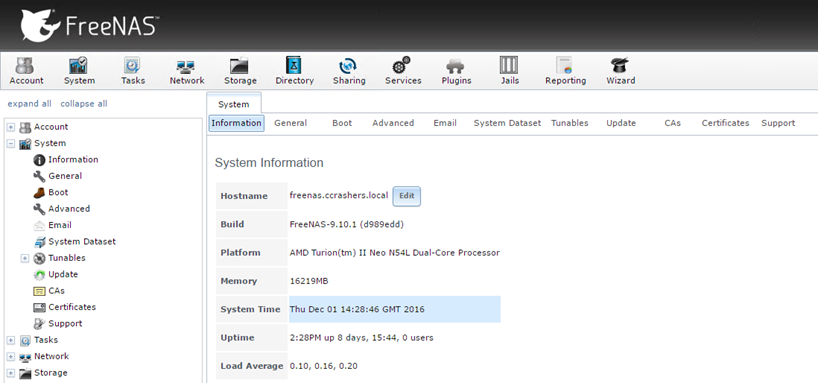
Task: Switch to the System Dataset sub-tab
Action: (x=507, y=123)
